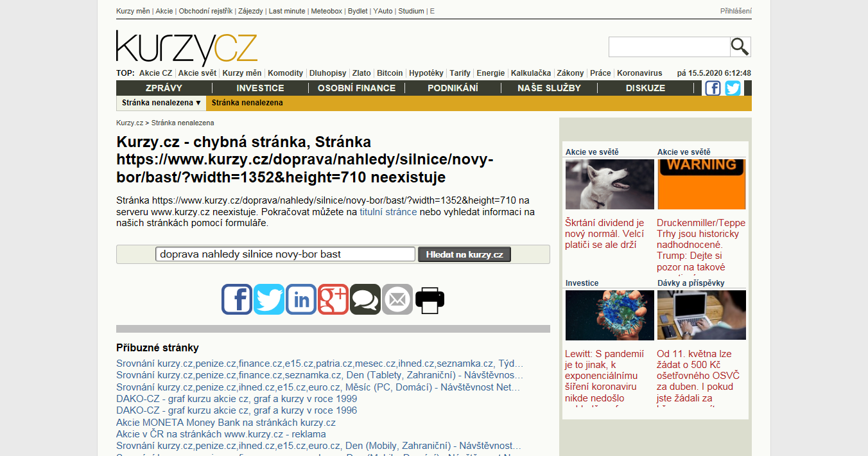Open 'Akcie svět' in TOP bar
Viewport: 868px width, 456px height.
coord(197,73)
